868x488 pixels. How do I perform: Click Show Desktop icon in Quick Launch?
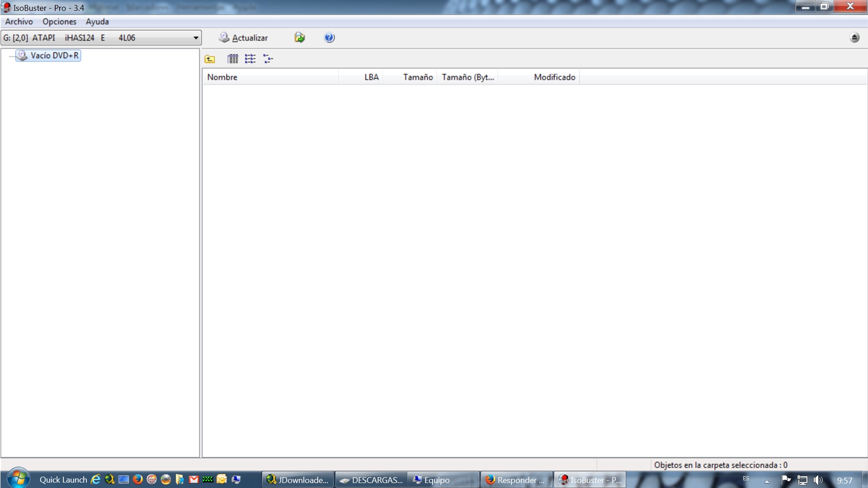[123, 480]
